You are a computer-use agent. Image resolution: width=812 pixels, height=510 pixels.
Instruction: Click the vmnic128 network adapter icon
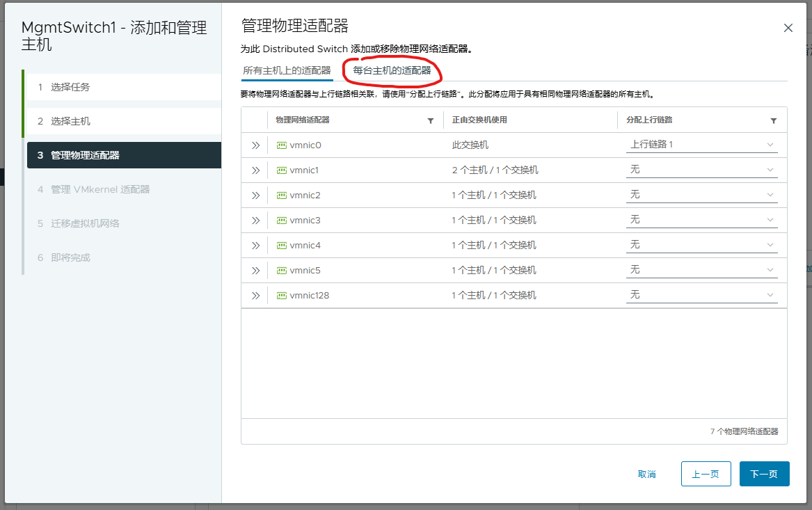(x=282, y=296)
